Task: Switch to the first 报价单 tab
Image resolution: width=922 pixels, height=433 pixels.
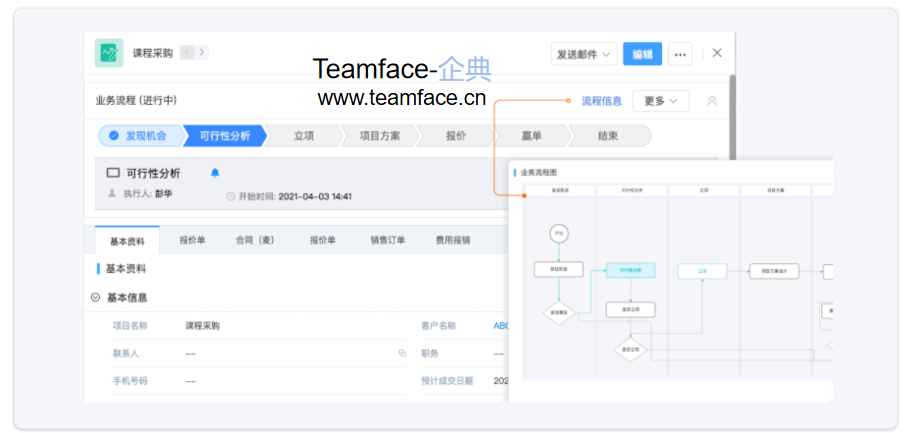Action: click(x=192, y=240)
